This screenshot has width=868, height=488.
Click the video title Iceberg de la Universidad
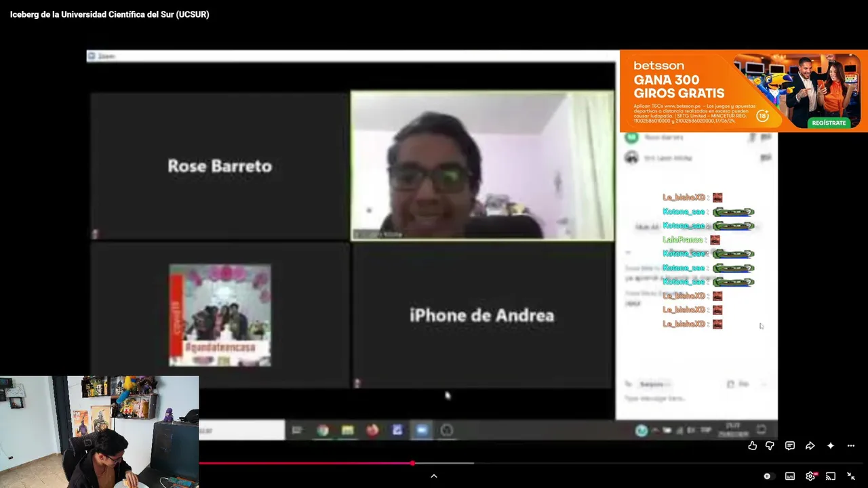pos(109,14)
